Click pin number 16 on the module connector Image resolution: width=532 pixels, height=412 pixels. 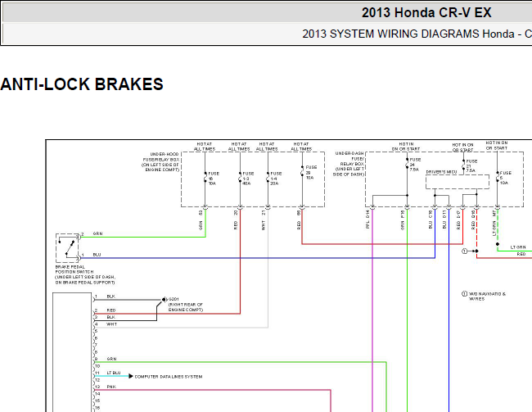pyautogui.click(x=97, y=408)
